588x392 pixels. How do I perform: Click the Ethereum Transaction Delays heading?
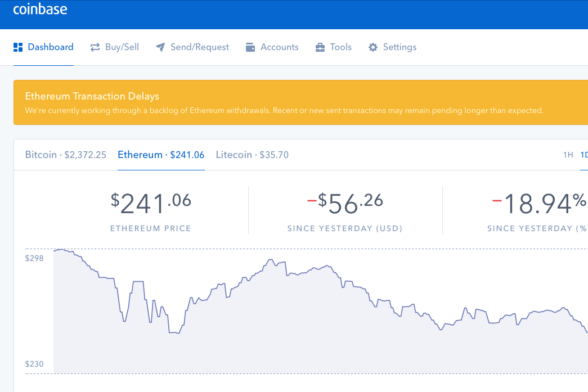click(x=92, y=96)
